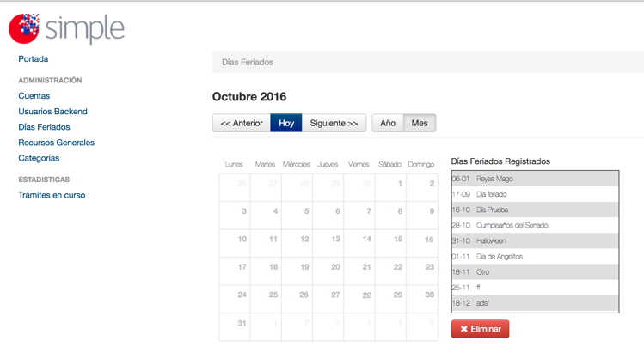Viewport: 644px width, 359px height.
Task: Open Trámites en curso statistics link
Action: pos(52,195)
